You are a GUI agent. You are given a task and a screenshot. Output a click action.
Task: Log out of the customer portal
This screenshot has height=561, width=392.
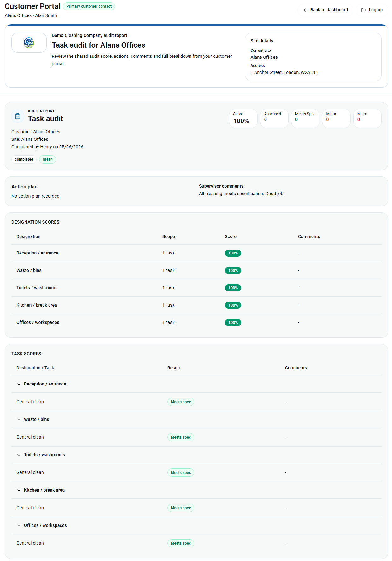coord(372,10)
